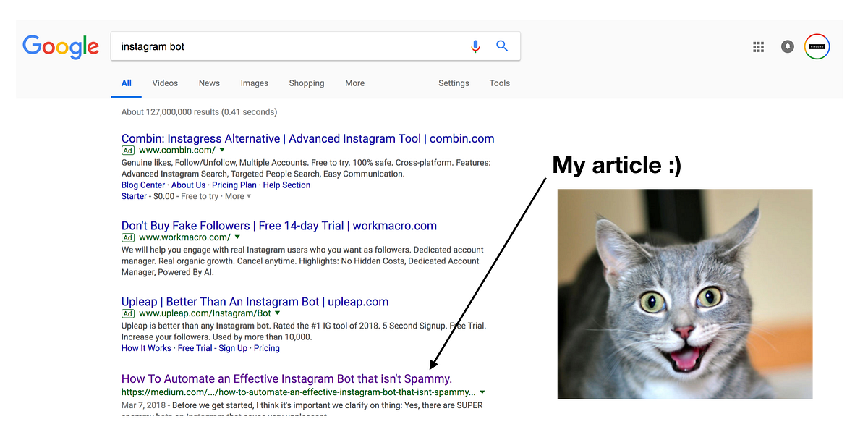The image size is (868, 440).
Task: Open Combin's Blog Center sitelink
Action: coord(143,185)
